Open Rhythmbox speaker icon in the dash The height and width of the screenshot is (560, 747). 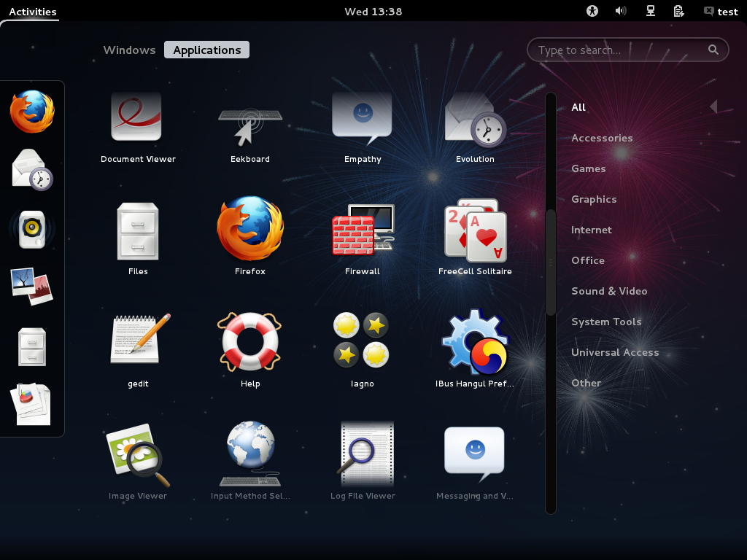tap(32, 229)
